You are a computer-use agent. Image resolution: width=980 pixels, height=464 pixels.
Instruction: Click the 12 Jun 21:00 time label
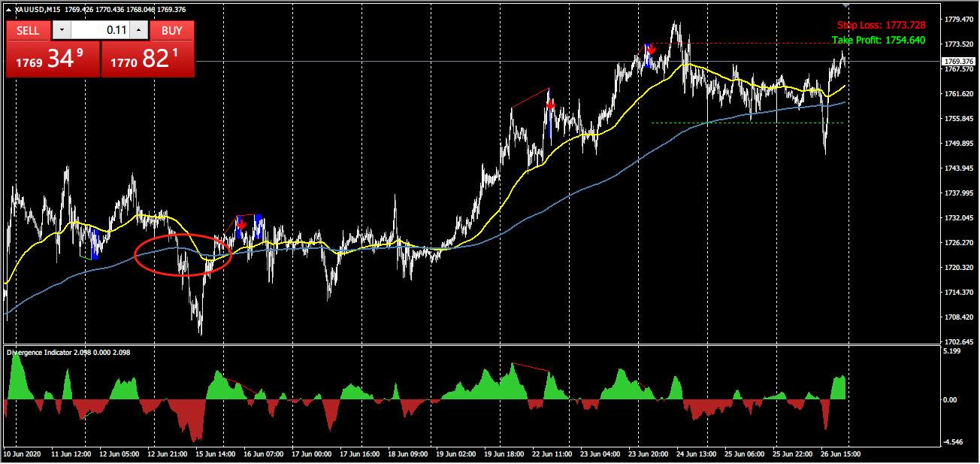169,455
